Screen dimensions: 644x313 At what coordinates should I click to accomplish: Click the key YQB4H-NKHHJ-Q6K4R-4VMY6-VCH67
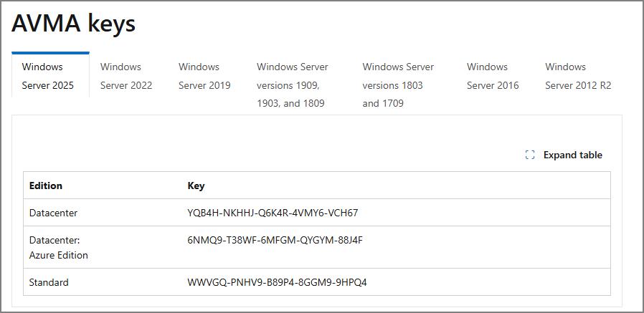click(x=273, y=213)
